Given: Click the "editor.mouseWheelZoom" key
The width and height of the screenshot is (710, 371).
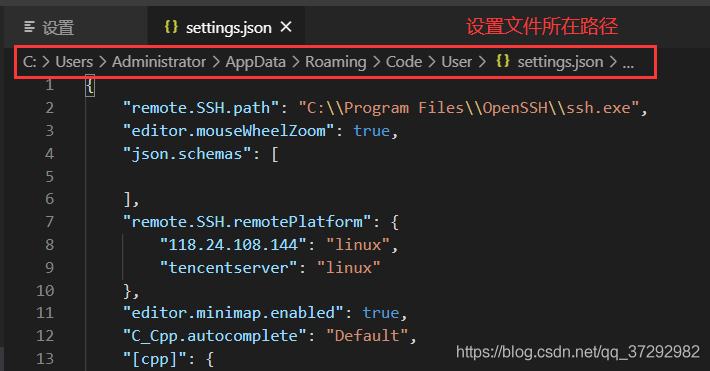Looking at the screenshot, I should tap(228, 131).
